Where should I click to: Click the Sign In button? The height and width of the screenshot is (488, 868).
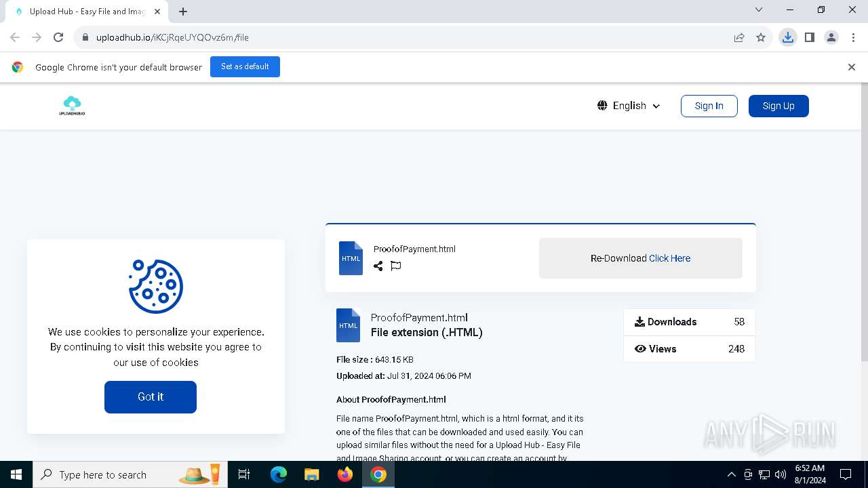coord(709,106)
